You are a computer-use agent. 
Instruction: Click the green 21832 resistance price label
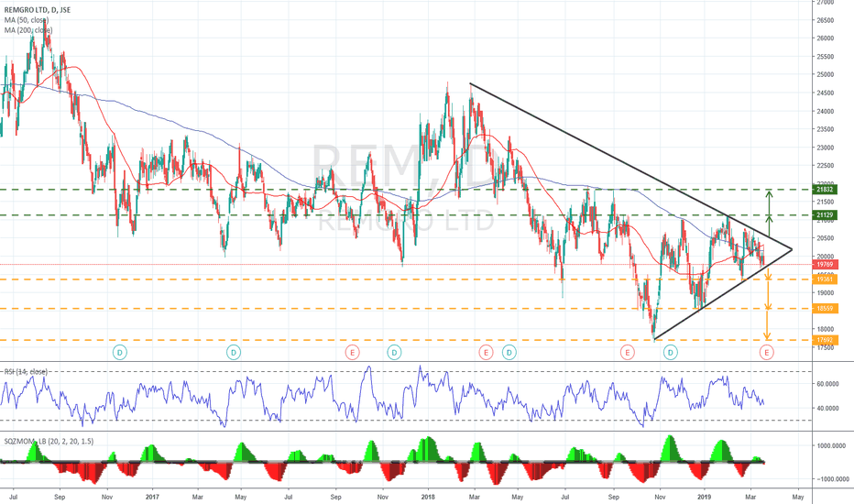(826, 190)
